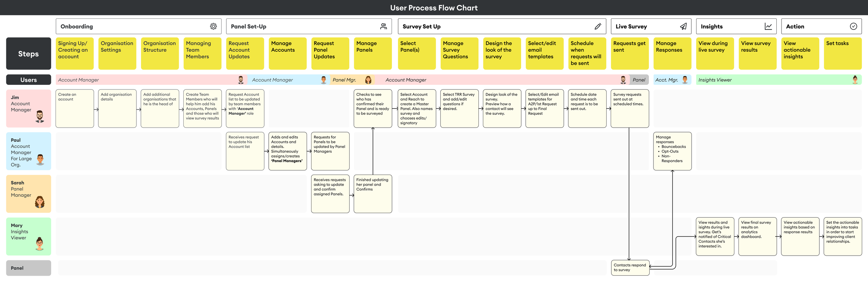868x282 pixels.
Task: Click 'Set the actionable insights into tasks' card
Action: 843,236
